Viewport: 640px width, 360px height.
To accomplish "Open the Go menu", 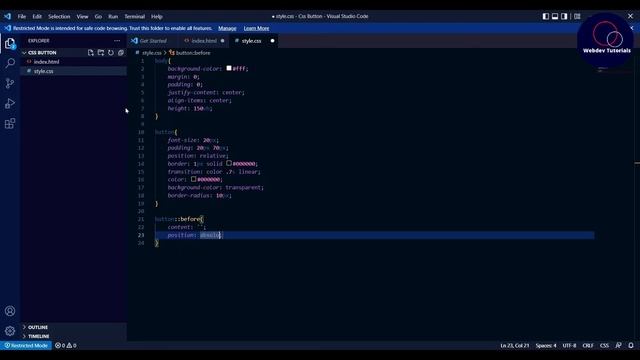I will pyautogui.click(x=98, y=16).
